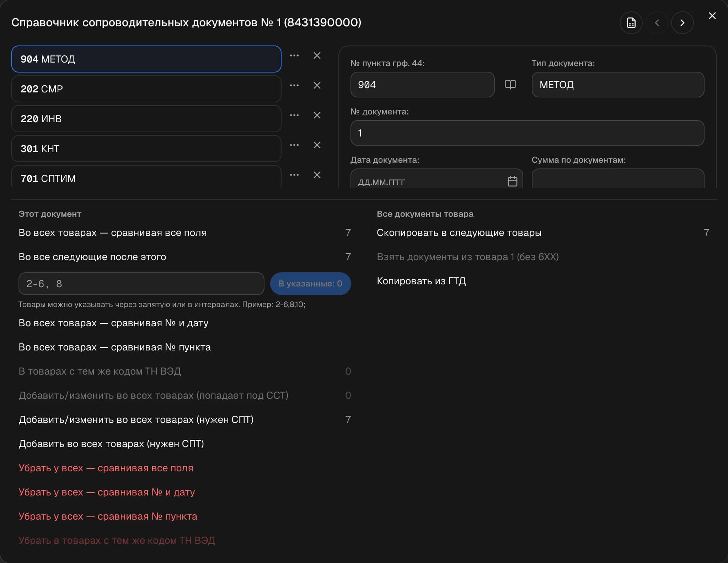
Task: Focus the Сумма по документам field
Action: click(x=618, y=178)
